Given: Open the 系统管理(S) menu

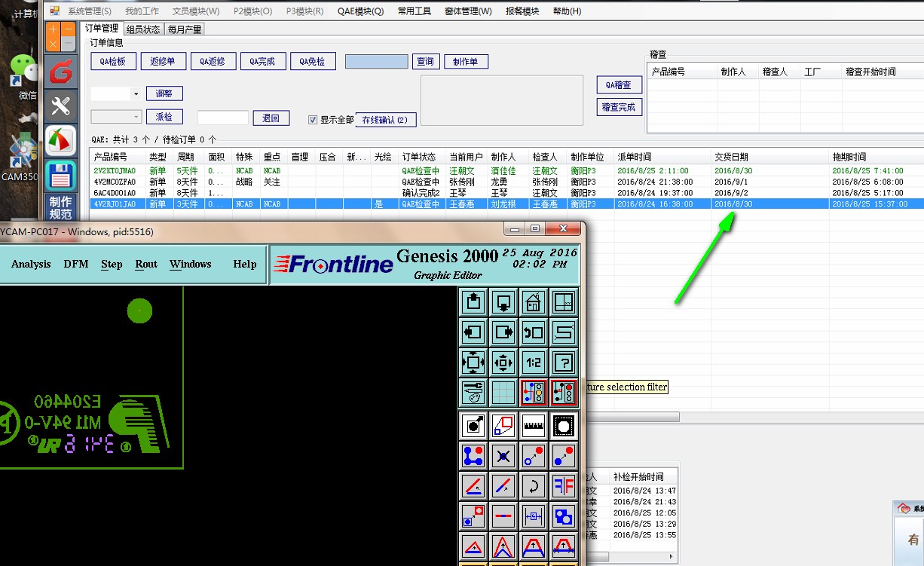Looking at the screenshot, I should tap(89, 11).
